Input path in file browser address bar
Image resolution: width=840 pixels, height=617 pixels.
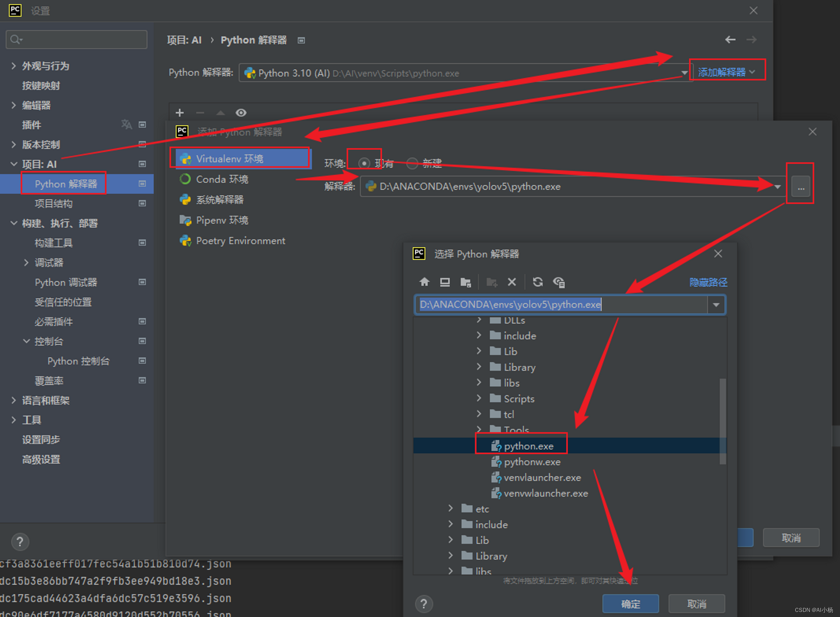pos(566,304)
